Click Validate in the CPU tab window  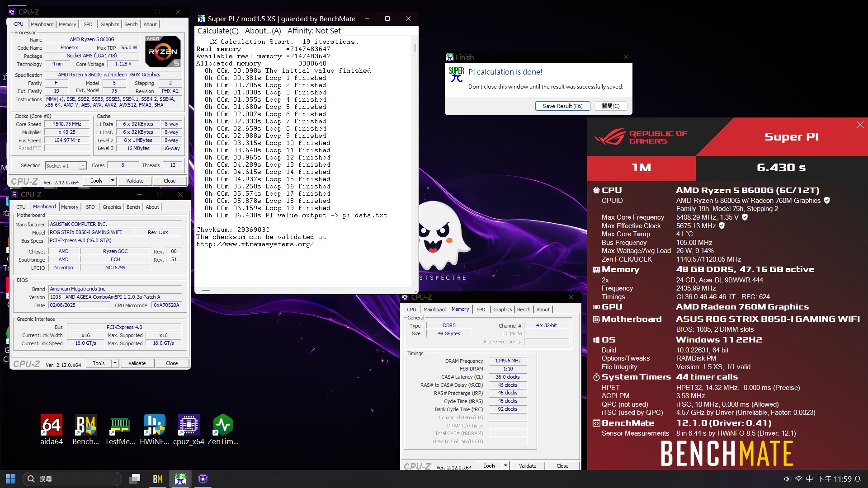[135, 181]
